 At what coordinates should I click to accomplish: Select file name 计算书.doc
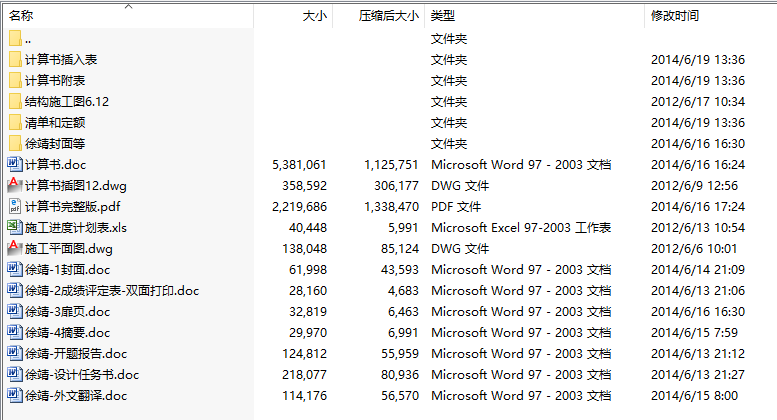point(56,164)
